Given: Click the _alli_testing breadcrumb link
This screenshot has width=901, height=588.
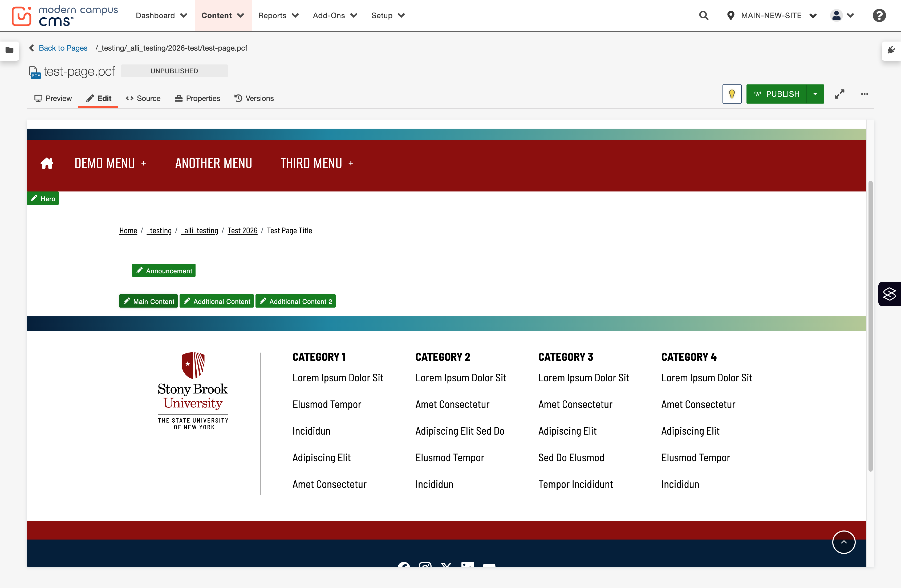Looking at the screenshot, I should pos(200,230).
